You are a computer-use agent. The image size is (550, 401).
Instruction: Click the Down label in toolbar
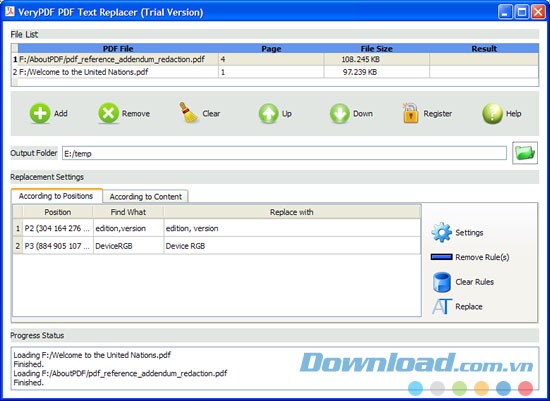[x=363, y=114]
